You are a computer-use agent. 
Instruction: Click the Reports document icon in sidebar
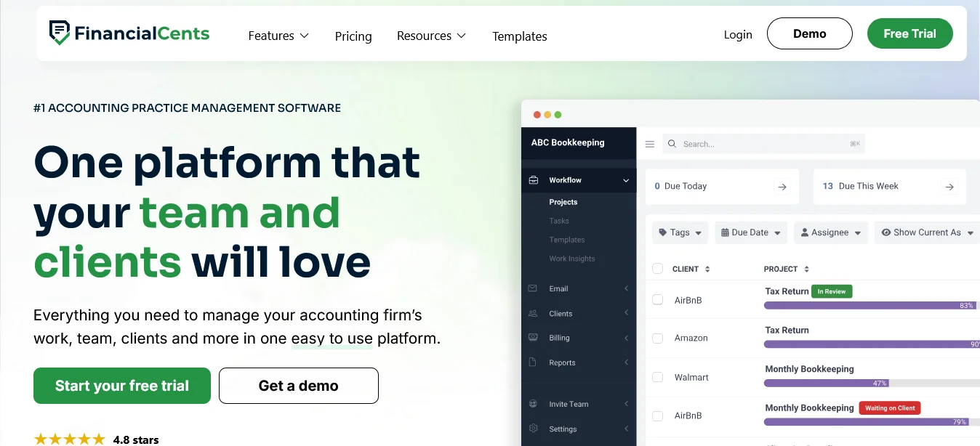(x=533, y=362)
